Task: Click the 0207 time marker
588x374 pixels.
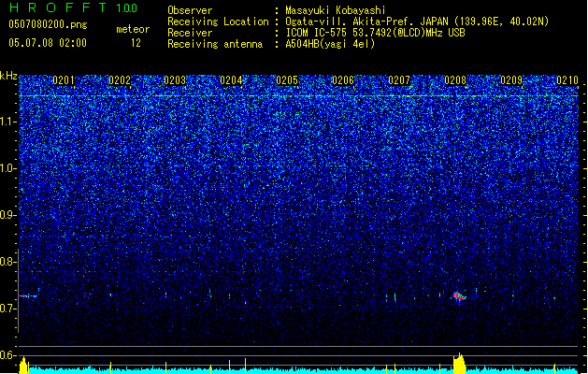Action: tap(399, 80)
